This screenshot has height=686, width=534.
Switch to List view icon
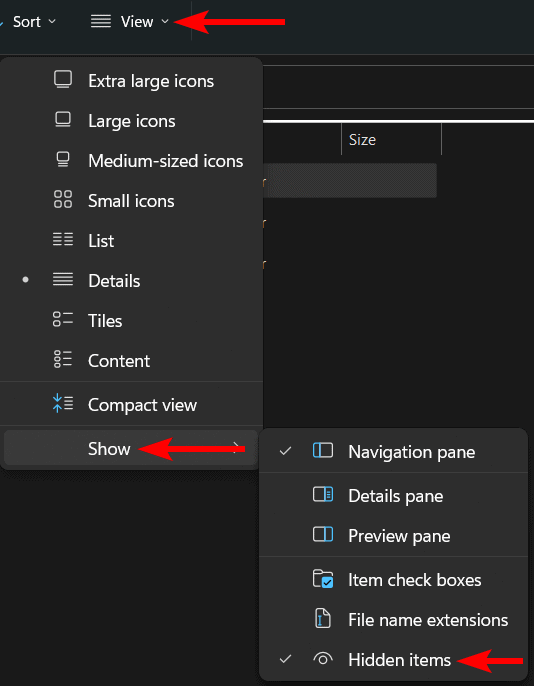pyautogui.click(x=63, y=240)
